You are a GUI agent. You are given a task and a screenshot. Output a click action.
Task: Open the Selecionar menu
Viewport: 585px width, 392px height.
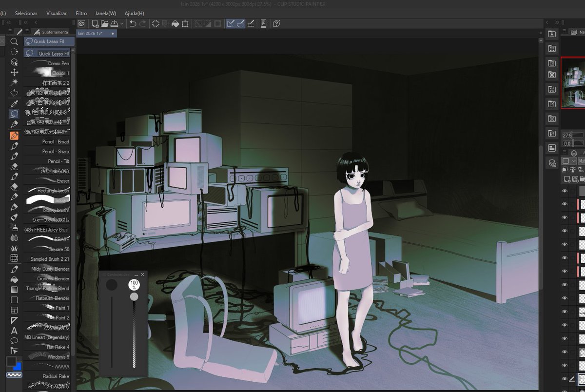26,13
